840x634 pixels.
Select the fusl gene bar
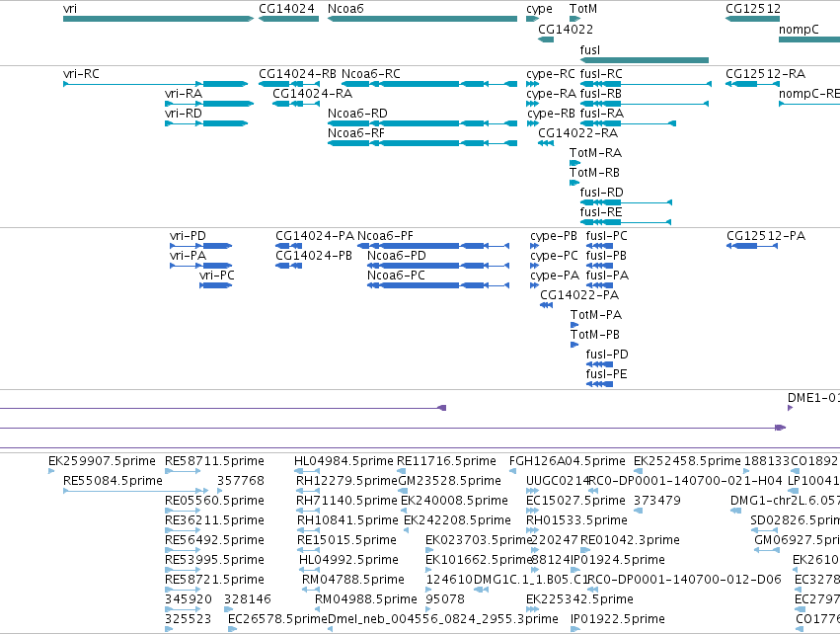(x=644, y=60)
